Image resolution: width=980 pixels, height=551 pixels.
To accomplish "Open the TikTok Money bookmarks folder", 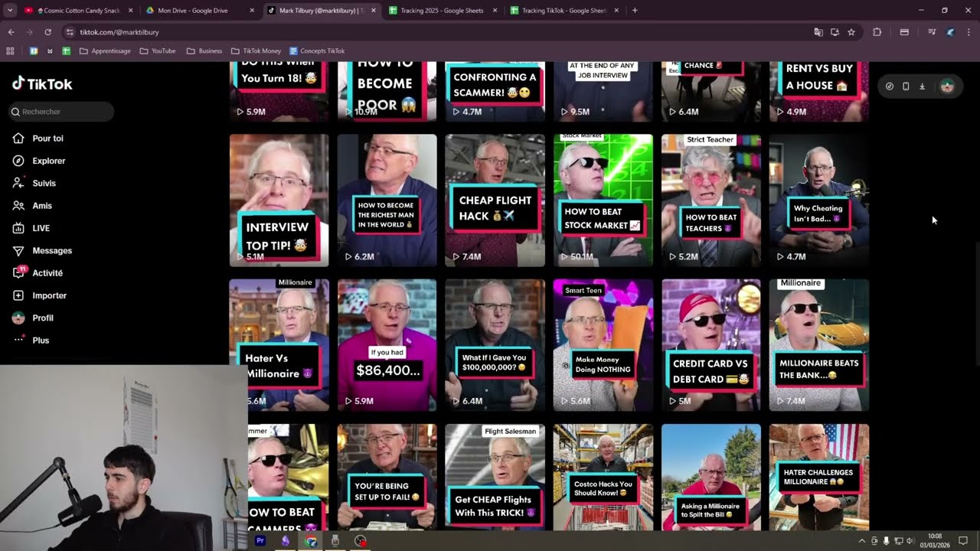I will 256,51.
